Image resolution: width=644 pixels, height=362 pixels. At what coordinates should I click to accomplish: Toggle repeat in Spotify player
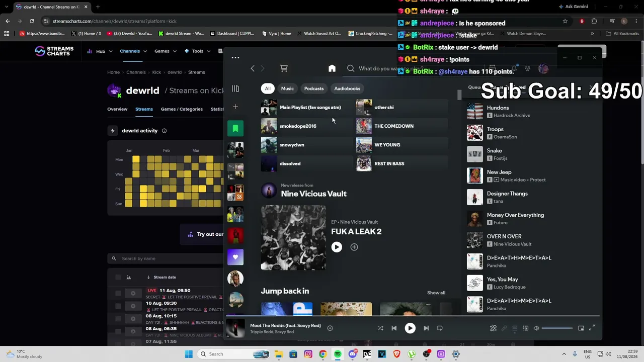pos(440,328)
